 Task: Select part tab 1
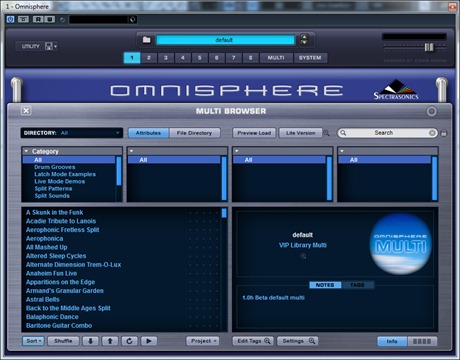click(132, 58)
